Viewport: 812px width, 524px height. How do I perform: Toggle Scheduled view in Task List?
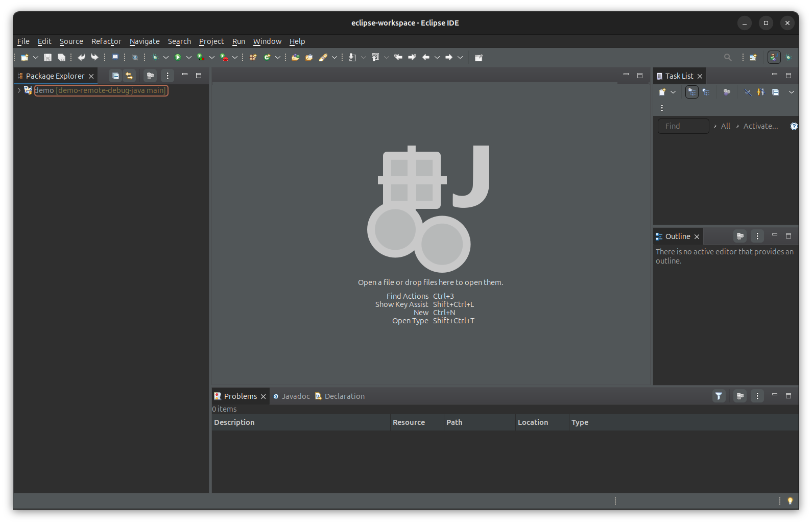pos(706,92)
